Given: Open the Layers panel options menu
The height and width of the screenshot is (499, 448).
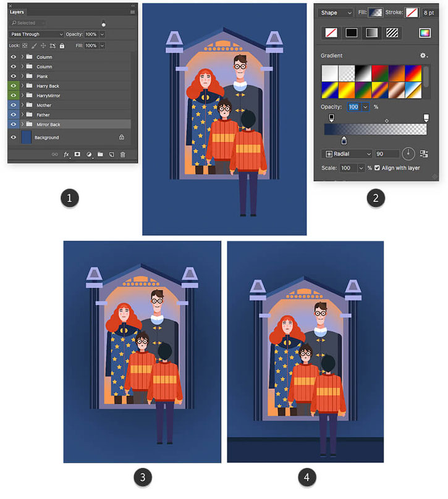Looking at the screenshot, I should point(133,12).
